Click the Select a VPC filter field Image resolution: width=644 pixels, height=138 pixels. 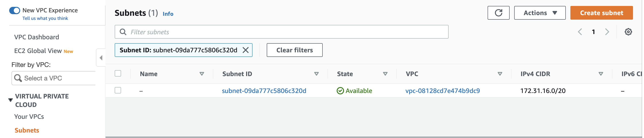tap(54, 78)
